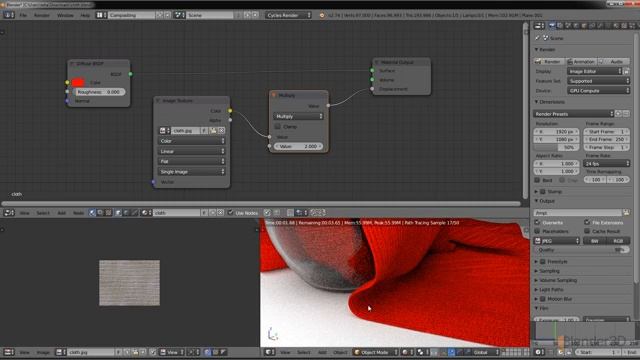Click unlink X icon on Image Texture node

click(221, 131)
